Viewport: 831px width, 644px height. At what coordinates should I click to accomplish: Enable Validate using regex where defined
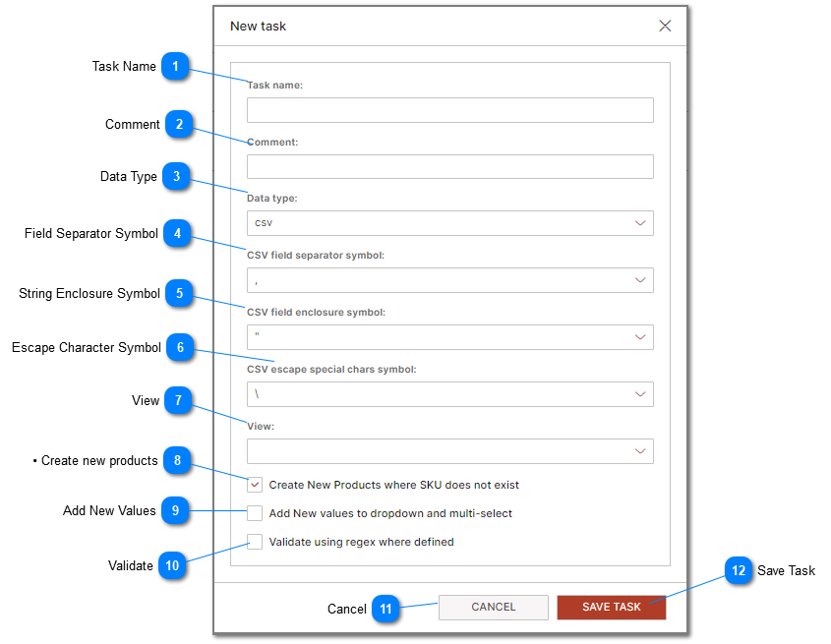tap(255, 542)
